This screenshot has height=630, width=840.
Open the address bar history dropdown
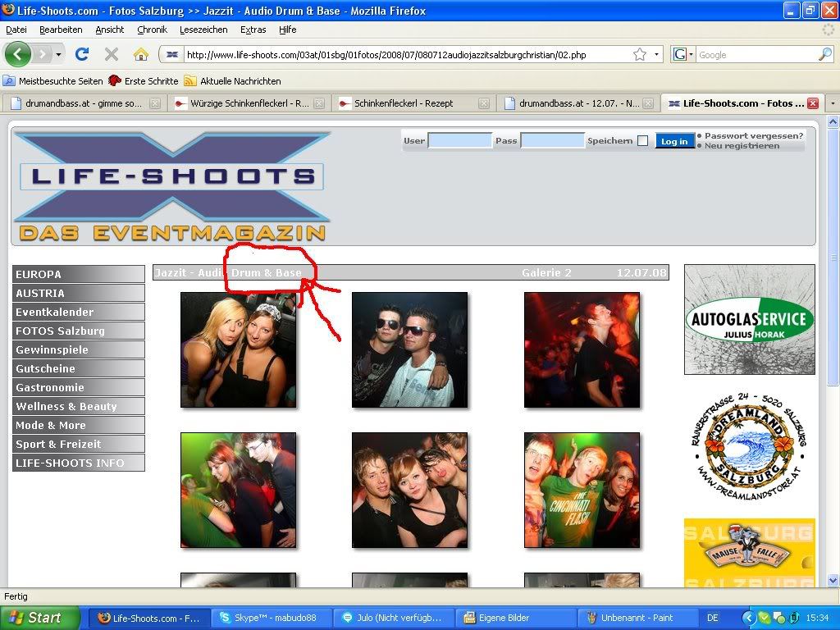(656, 54)
